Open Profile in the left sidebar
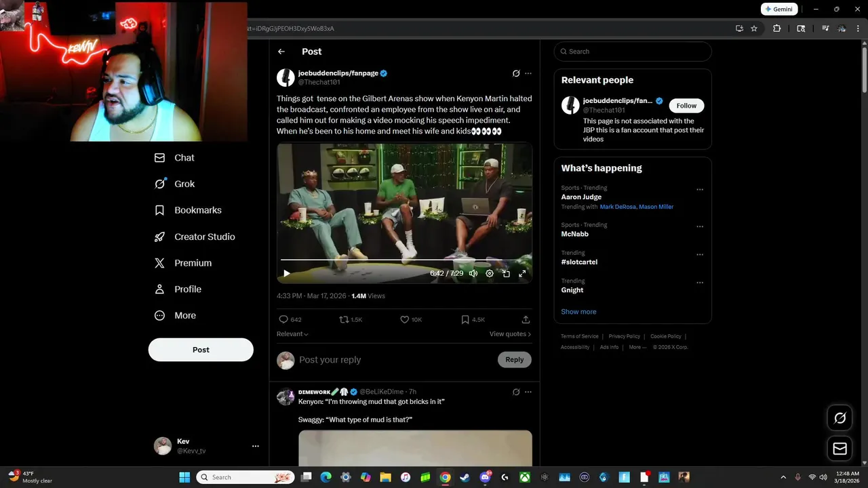 tap(178, 289)
